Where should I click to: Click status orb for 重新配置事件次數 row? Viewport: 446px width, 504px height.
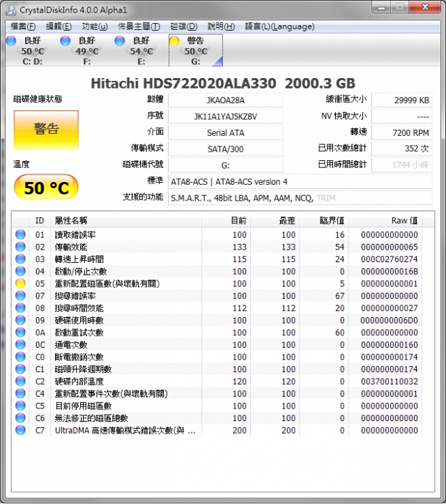pos(20,393)
